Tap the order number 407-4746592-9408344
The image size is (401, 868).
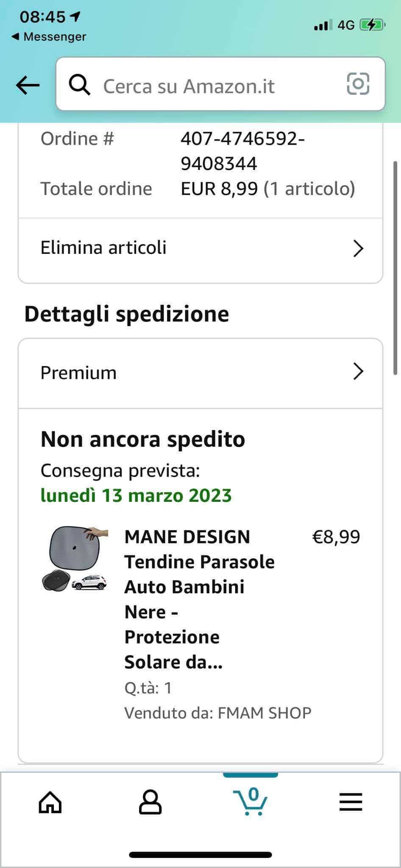click(x=242, y=151)
